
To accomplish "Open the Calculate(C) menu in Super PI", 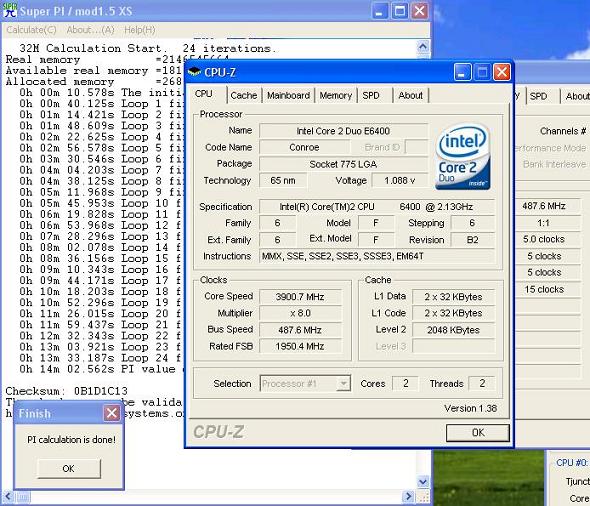I will (31, 30).
